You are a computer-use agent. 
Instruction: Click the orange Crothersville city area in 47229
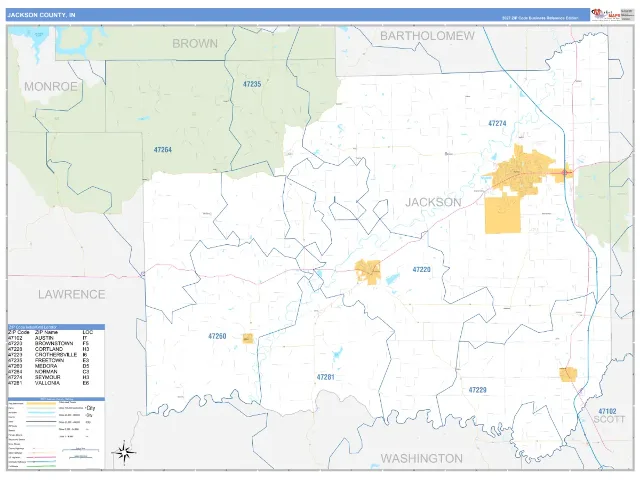tap(568, 374)
